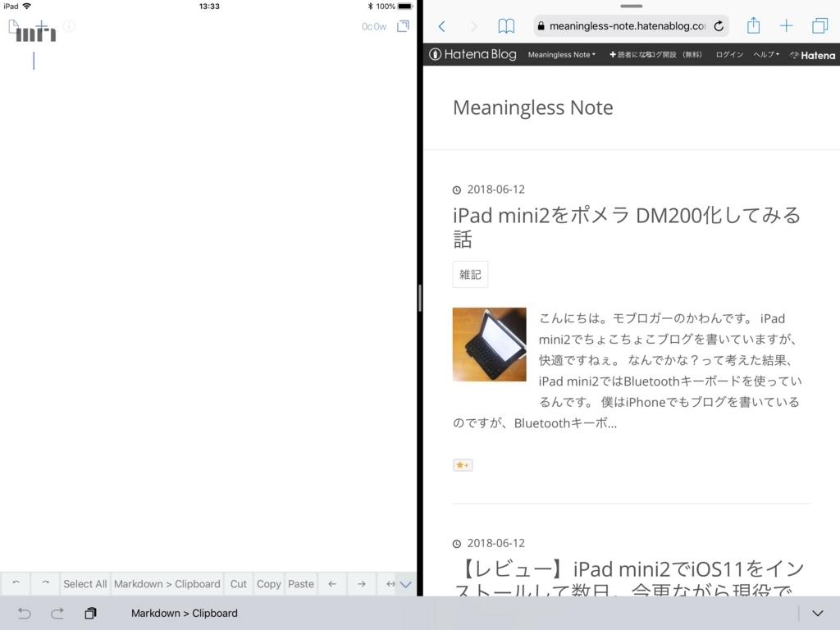This screenshot has height=630, width=840.
Task: Open the info circle icon in editor
Action: (x=69, y=25)
